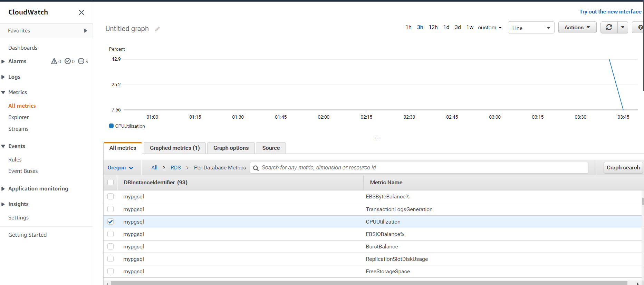Switch to the Graphed metrics (1) tab

coord(175,148)
